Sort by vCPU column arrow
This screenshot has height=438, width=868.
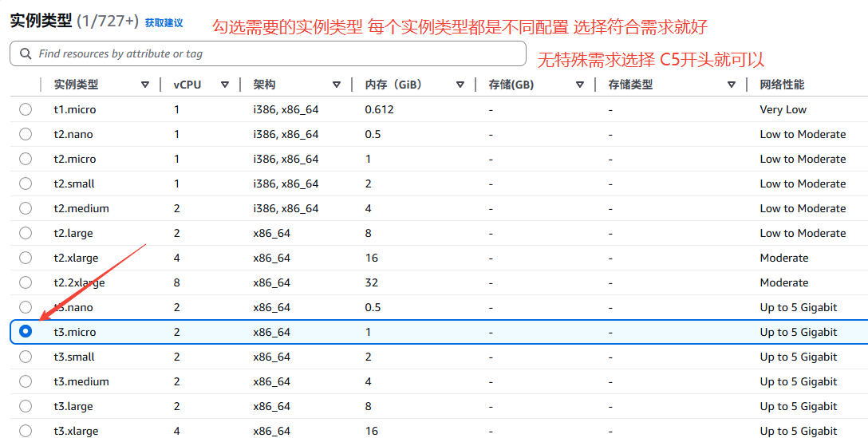[x=225, y=85]
